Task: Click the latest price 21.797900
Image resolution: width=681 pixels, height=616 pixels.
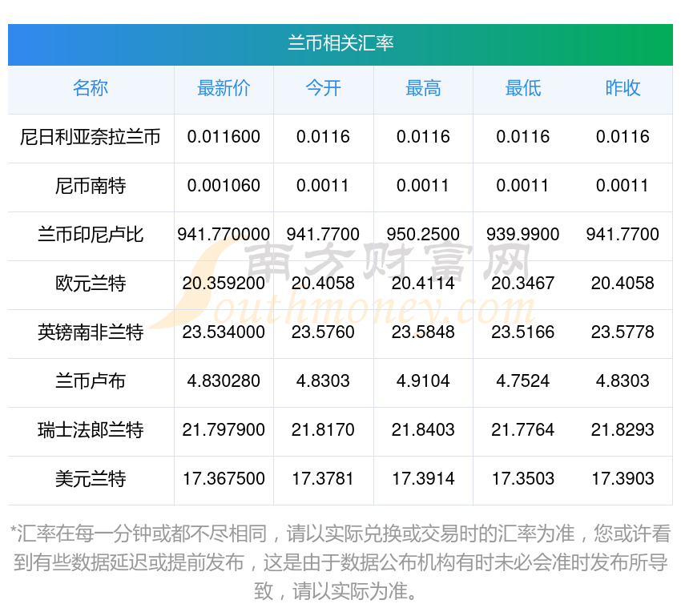Action: pyautogui.click(x=224, y=430)
